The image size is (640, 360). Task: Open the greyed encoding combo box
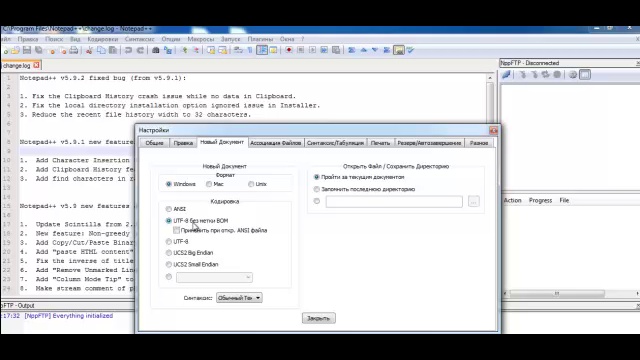click(x=214, y=277)
